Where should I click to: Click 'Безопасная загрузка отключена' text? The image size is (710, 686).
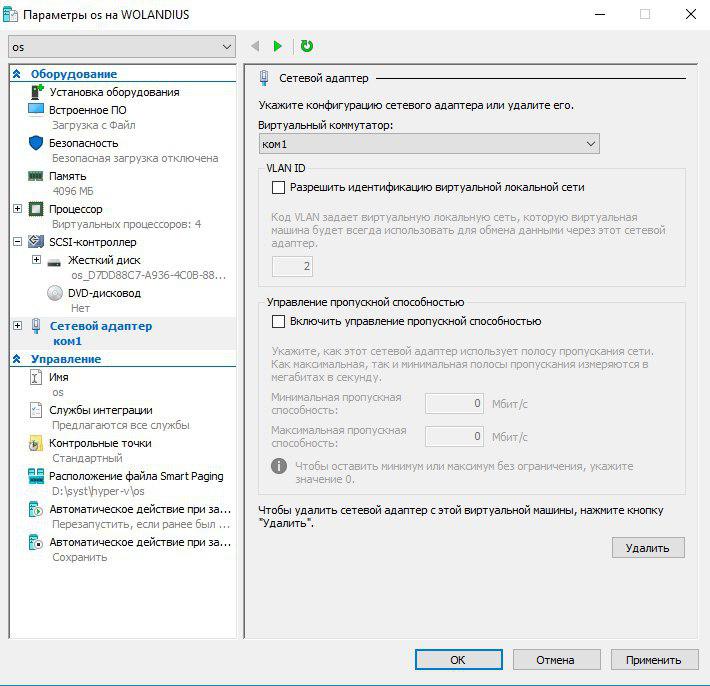[x=135, y=158]
